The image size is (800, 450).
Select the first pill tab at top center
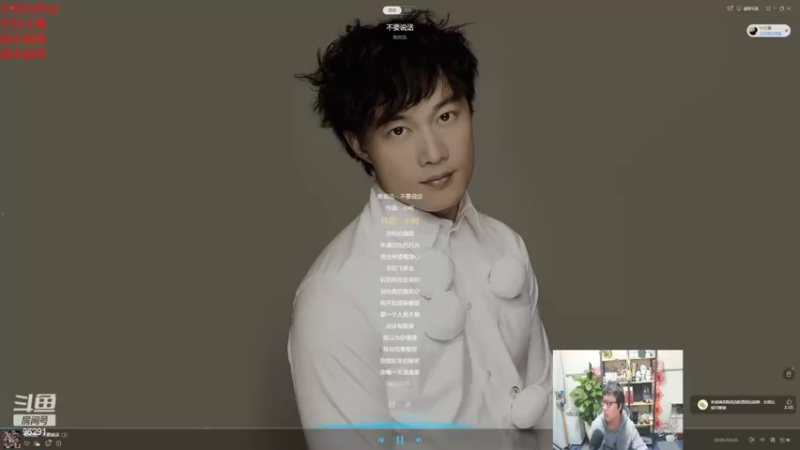tap(392, 10)
